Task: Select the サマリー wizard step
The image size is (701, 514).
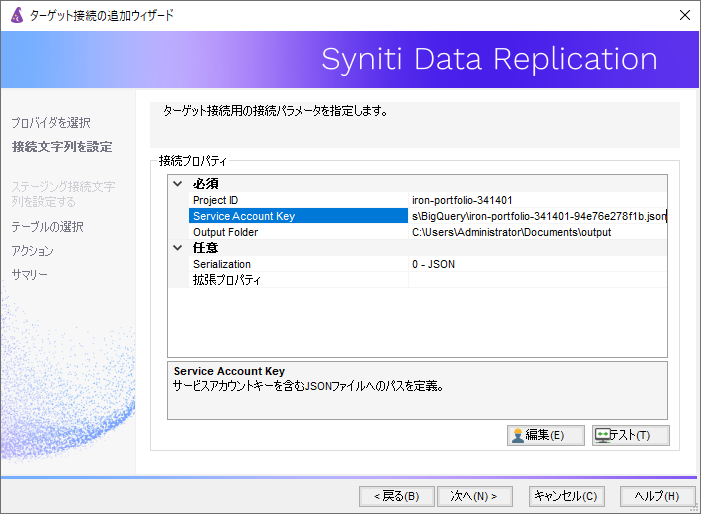Action: coord(29,274)
